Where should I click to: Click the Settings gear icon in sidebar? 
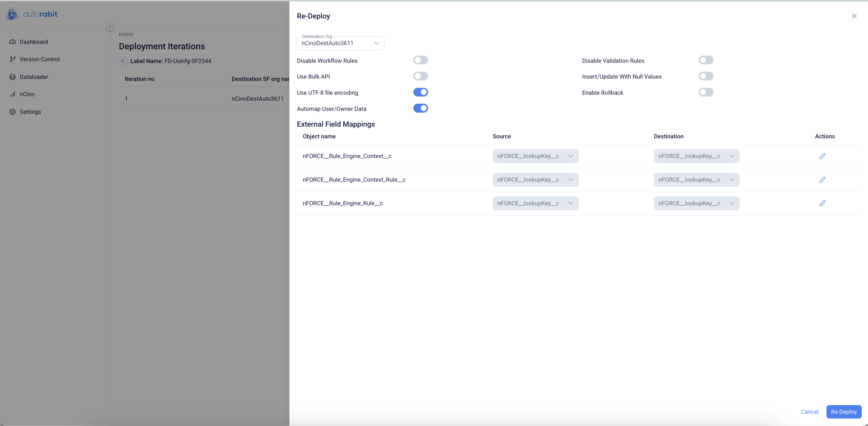pos(13,112)
